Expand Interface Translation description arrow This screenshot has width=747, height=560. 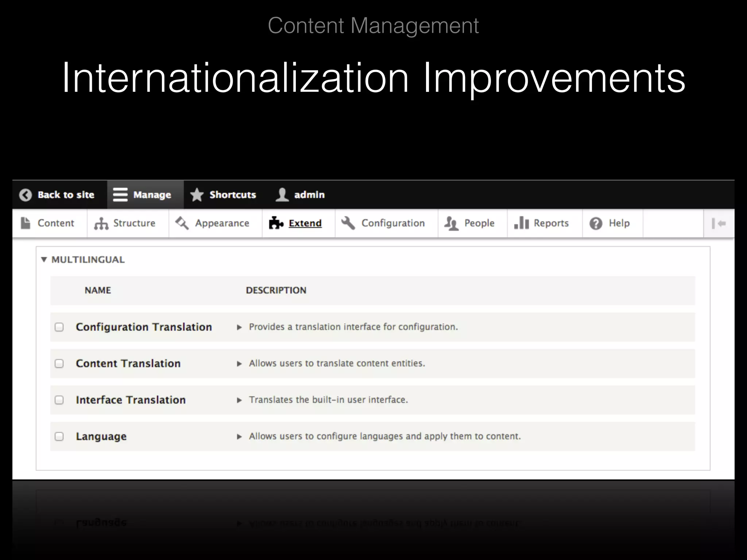pyautogui.click(x=239, y=400)
